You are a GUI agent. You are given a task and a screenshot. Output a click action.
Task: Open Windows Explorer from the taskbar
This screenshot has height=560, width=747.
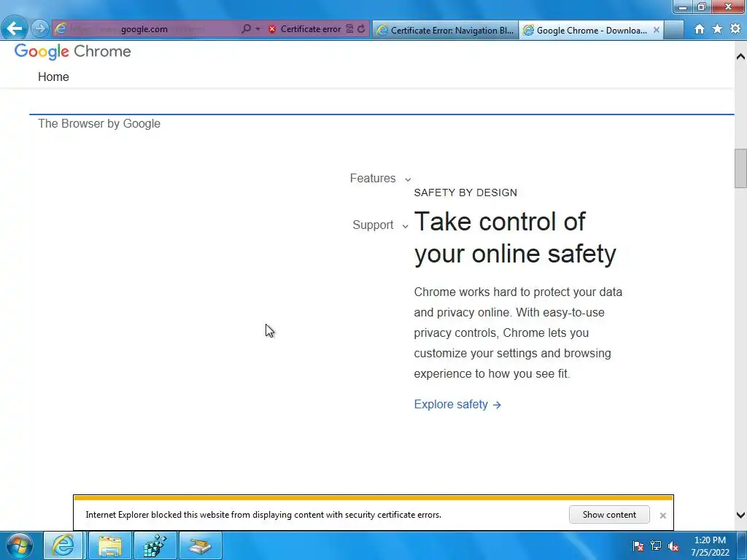click(x=109, y=545)
